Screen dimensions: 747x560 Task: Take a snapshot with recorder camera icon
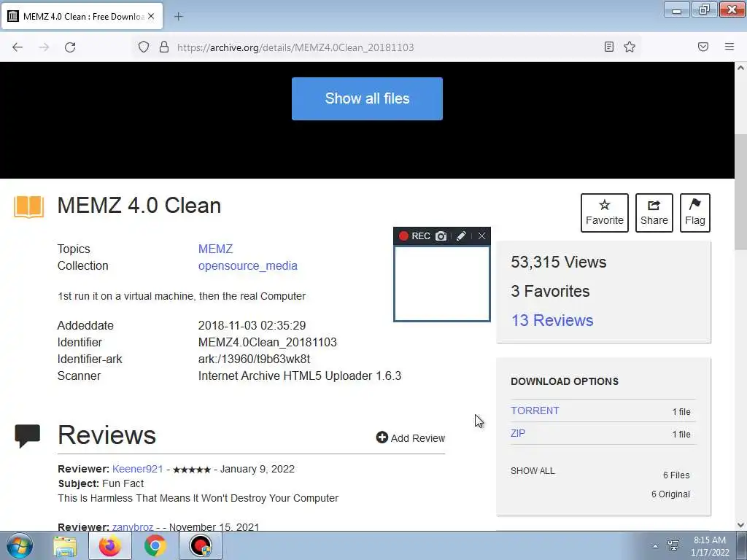click(441, 236)
